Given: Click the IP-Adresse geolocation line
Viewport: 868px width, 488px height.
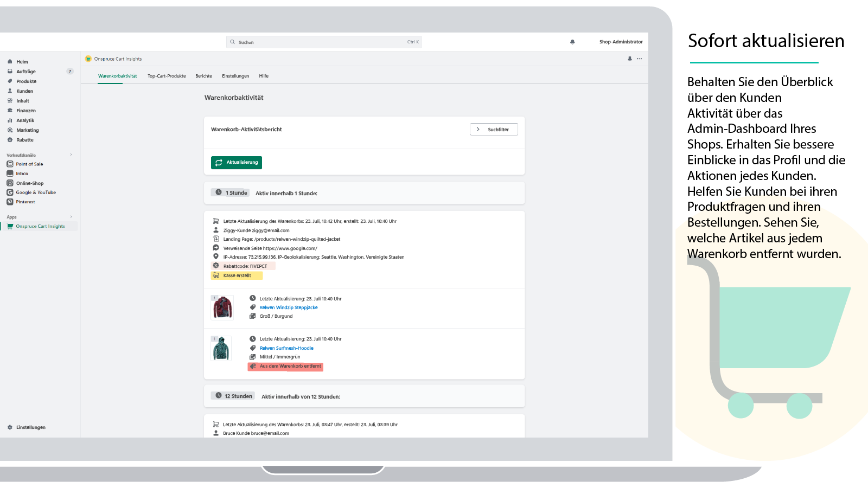Looking at the screenshot, I should point(314,257).
